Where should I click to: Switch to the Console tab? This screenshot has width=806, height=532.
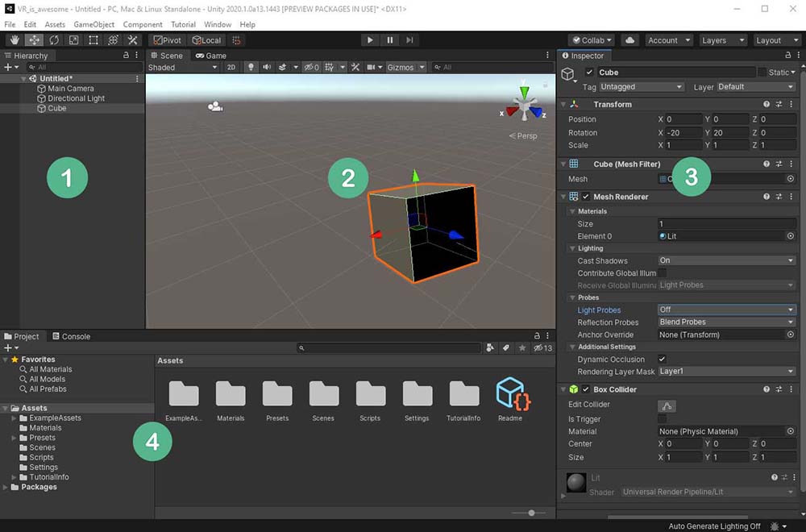click(71, 337)
